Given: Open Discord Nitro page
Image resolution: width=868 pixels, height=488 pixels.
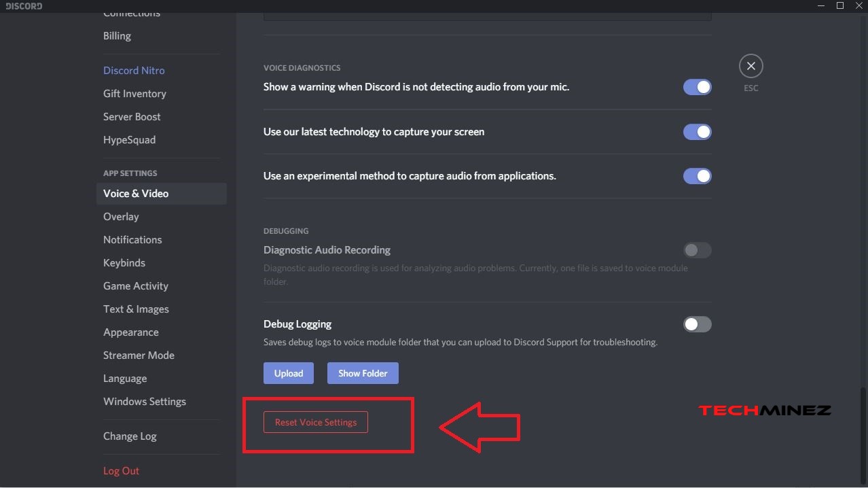Looking at the screenshot, I should tap(134, 70).
